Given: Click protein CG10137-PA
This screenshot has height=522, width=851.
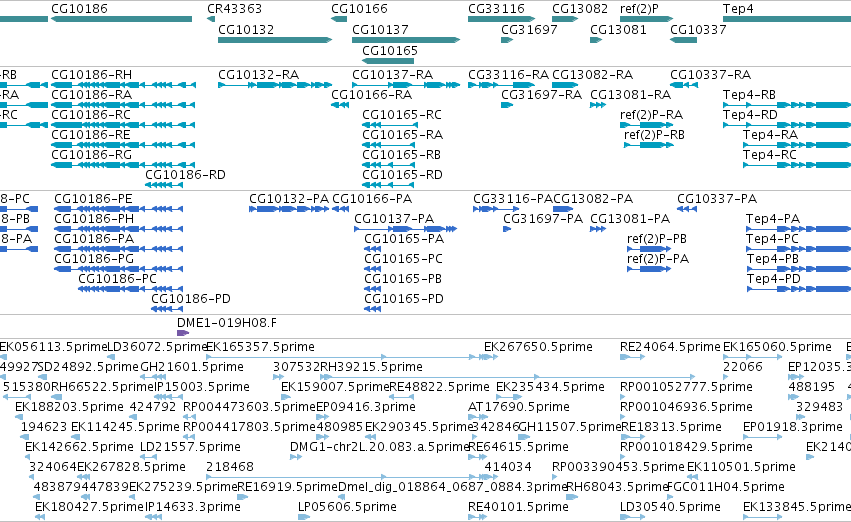Looking at the screenshot, I should pyautogui.click(x=405, y=229).
